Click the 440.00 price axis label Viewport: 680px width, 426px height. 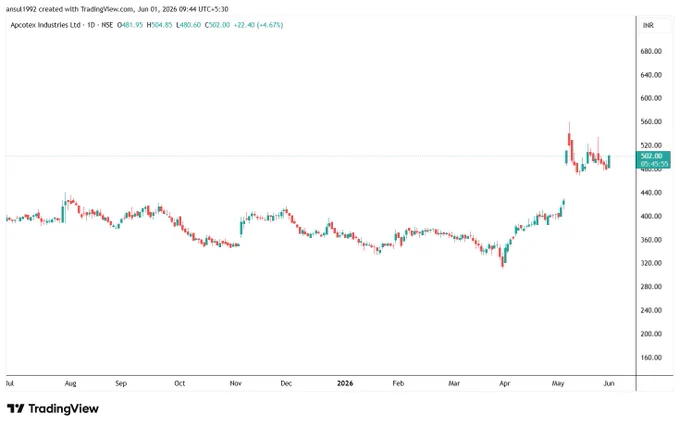[x=651, y=193]
